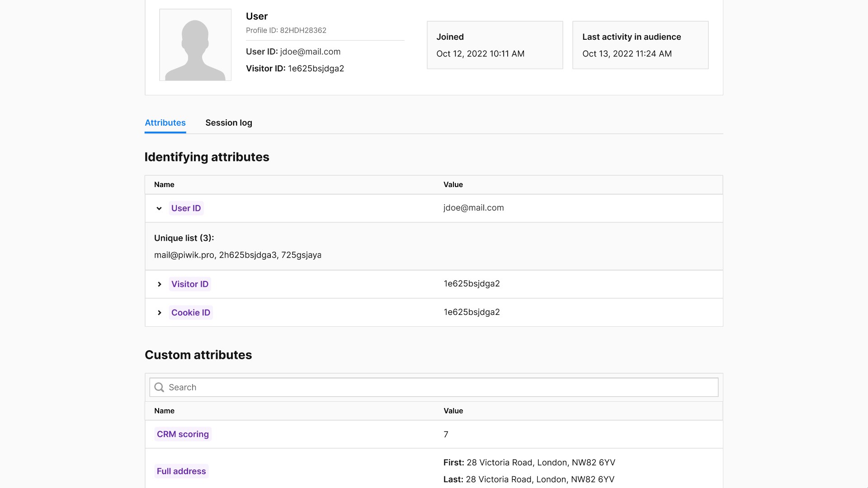868x488 pixels.
Task: Open the CRM scoring attribute tag
Action: click(x=183, y=434)
